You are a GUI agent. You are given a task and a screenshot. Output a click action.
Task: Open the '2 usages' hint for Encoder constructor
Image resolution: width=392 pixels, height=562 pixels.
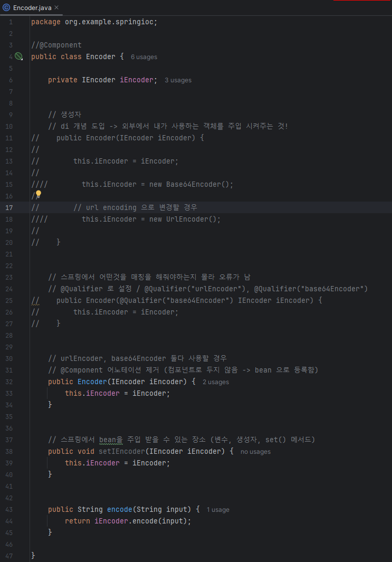click(x=216, y=382)
